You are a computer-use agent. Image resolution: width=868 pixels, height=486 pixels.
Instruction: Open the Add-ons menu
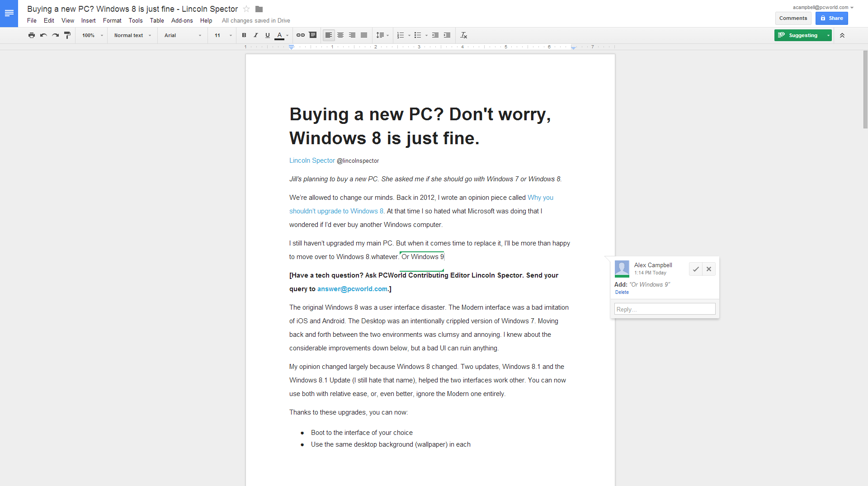click(182, 20)
